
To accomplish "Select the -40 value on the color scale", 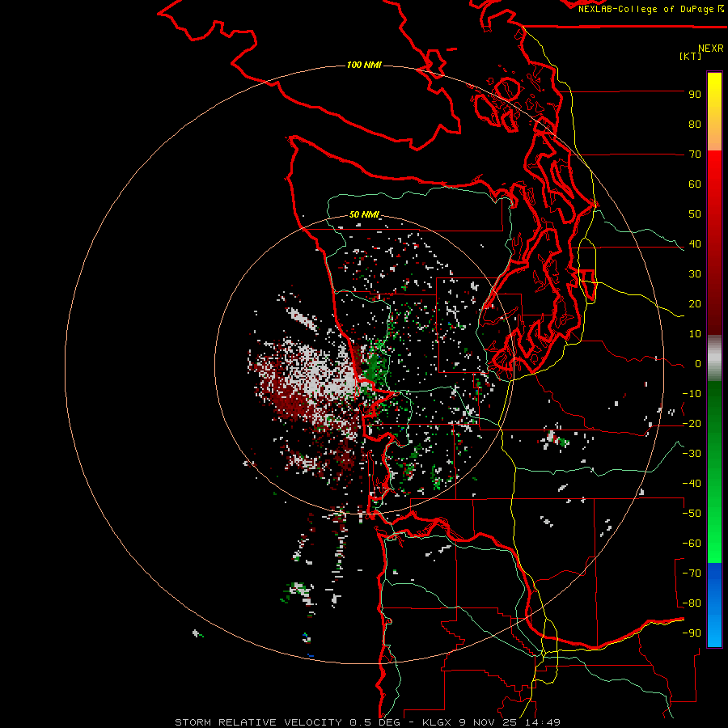I will [692, 484].
